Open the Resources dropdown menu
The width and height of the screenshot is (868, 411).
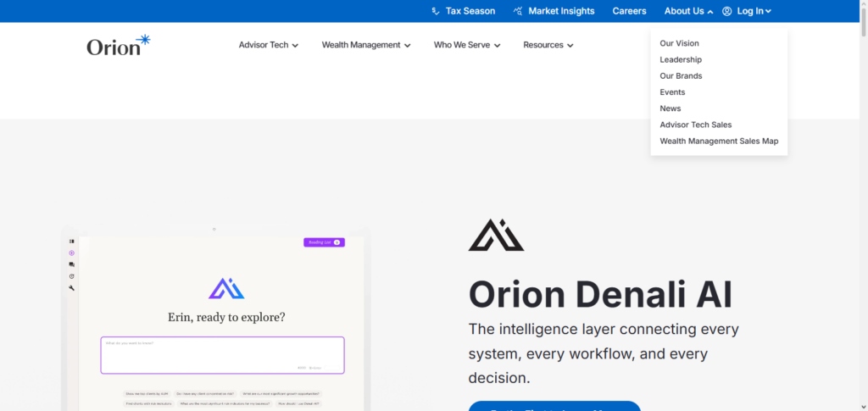click(548, 46)
